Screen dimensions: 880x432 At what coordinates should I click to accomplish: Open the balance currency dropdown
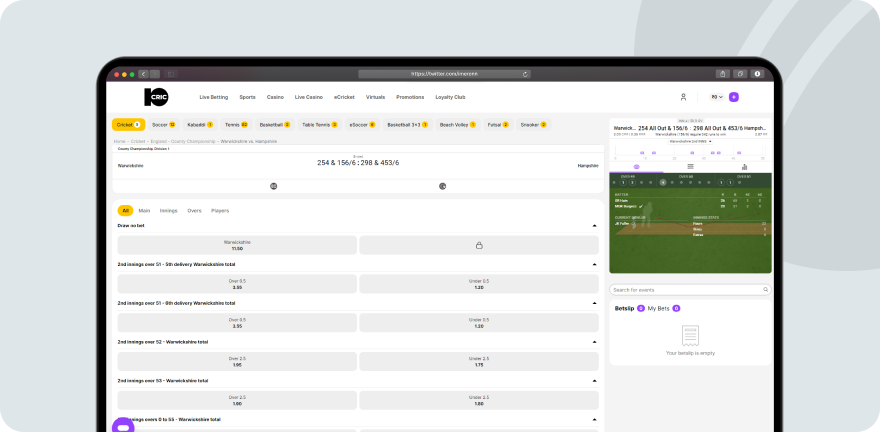click(717, 97)
